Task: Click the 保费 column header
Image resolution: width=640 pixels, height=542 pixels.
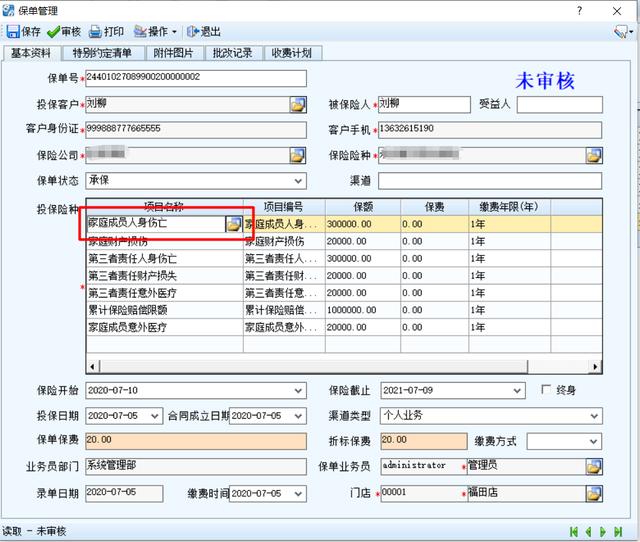Action: click(x=435, y=207)
